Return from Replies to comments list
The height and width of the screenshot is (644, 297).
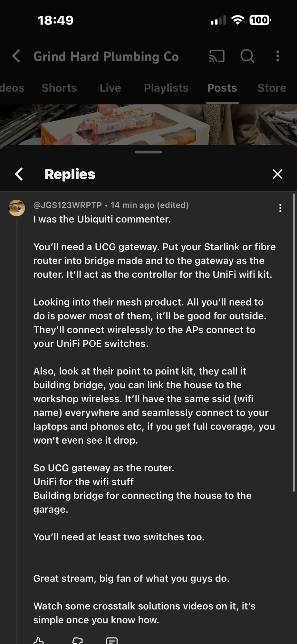tap(19, 174)
